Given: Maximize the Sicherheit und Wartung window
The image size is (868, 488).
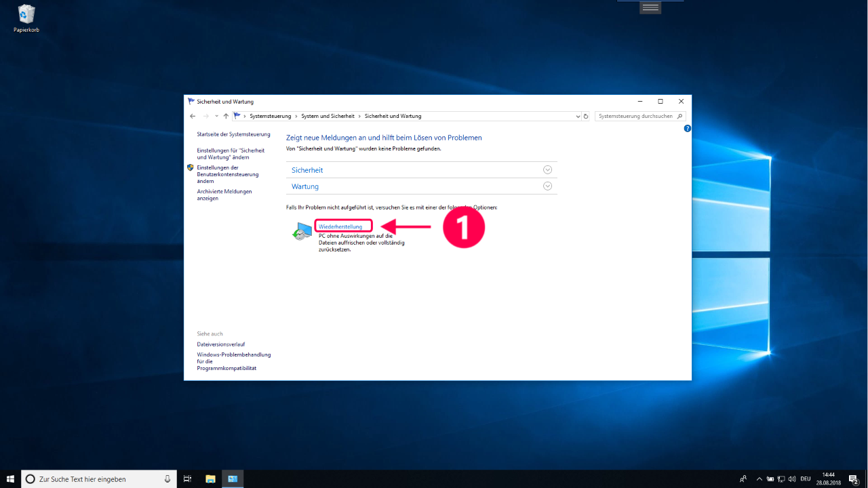Looking at the screenshot, I should [660, 101].
